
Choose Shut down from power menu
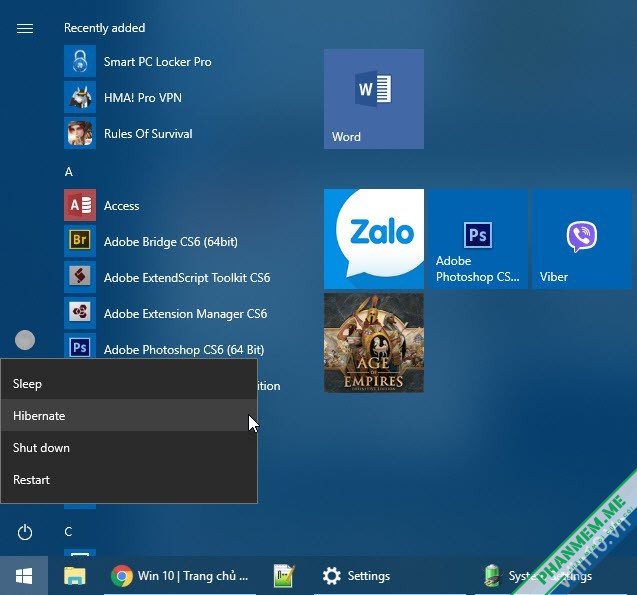(x=129, y=448)
